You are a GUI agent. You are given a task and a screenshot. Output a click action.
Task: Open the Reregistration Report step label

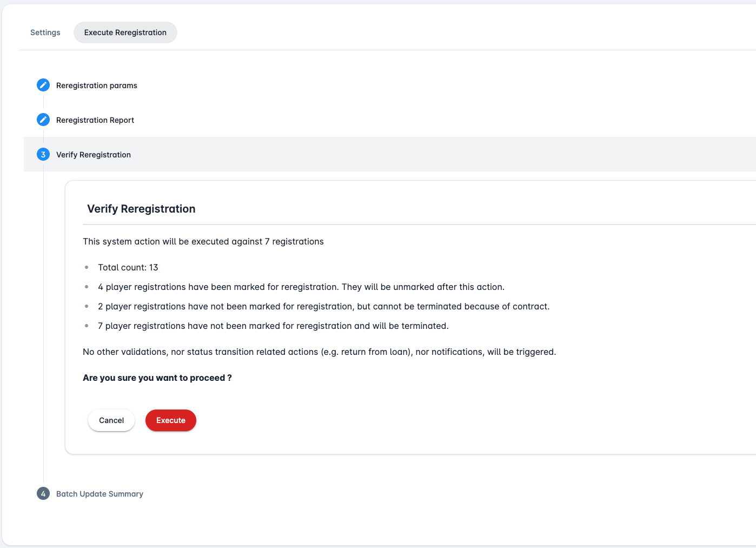click(95, 120)
